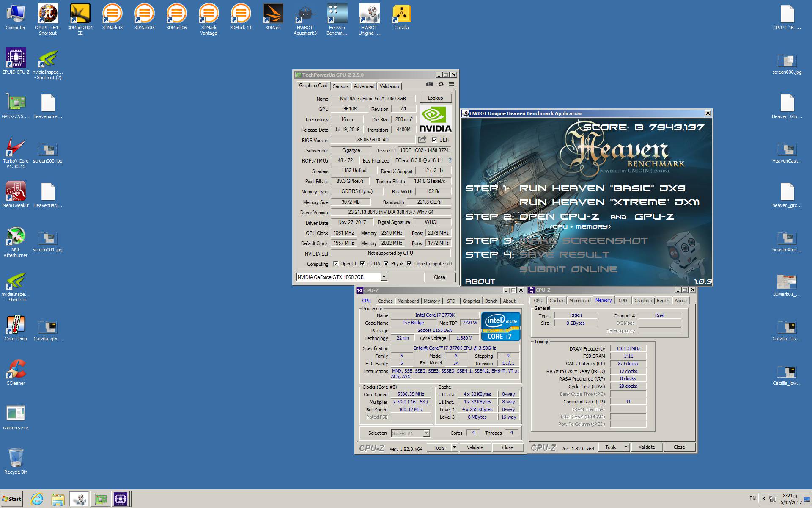812x508 pixels.
Task: Select the MemTweakIt desktop icon
Action: point(16,194)
